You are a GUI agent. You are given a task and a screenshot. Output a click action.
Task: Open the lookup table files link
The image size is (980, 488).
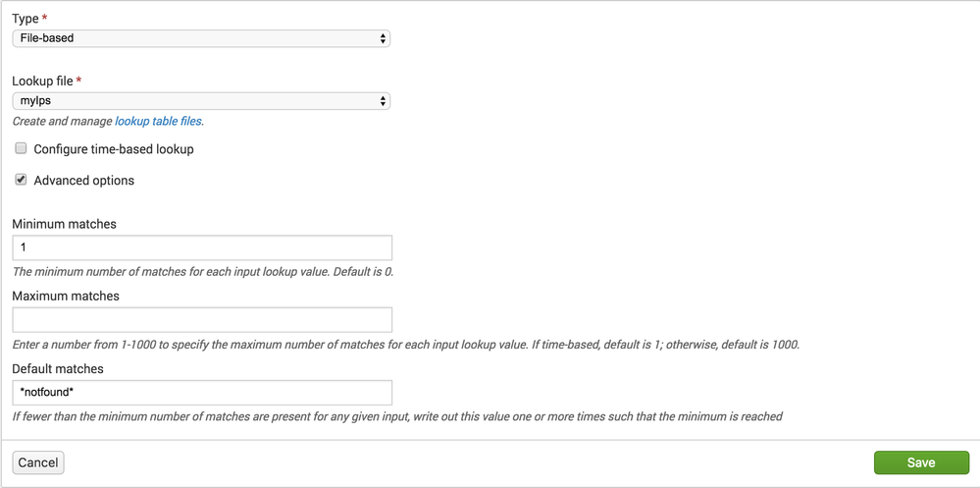158,122
